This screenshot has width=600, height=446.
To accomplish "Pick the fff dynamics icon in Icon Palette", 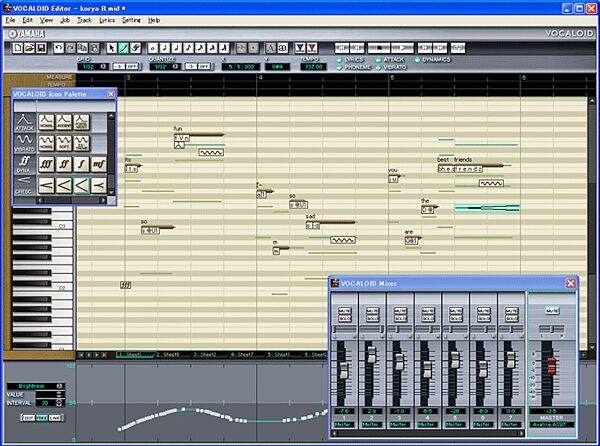I will tap(46, 164).
